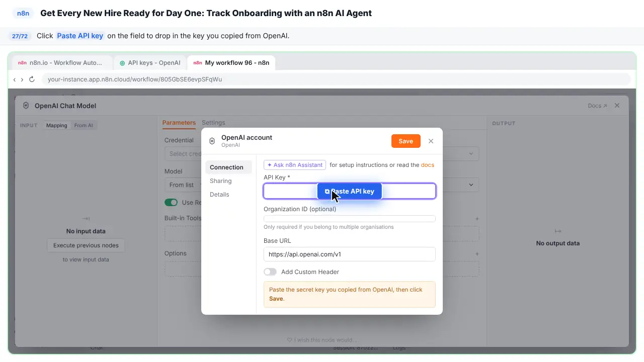Click the No output data text
Image resolution: width=644 pixels, height=362 pixels.
[x=558, y=243]
